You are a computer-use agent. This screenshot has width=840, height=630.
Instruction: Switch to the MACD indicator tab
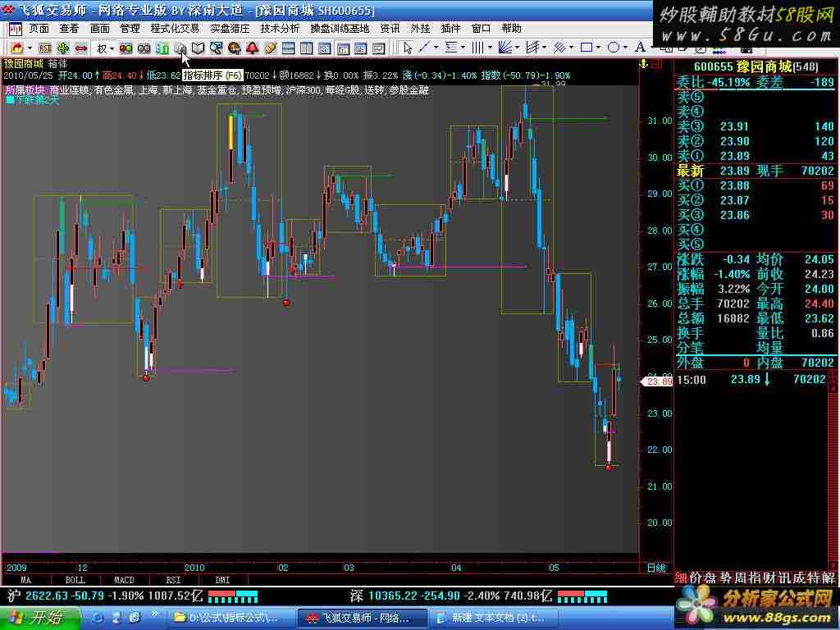point(125,580)
